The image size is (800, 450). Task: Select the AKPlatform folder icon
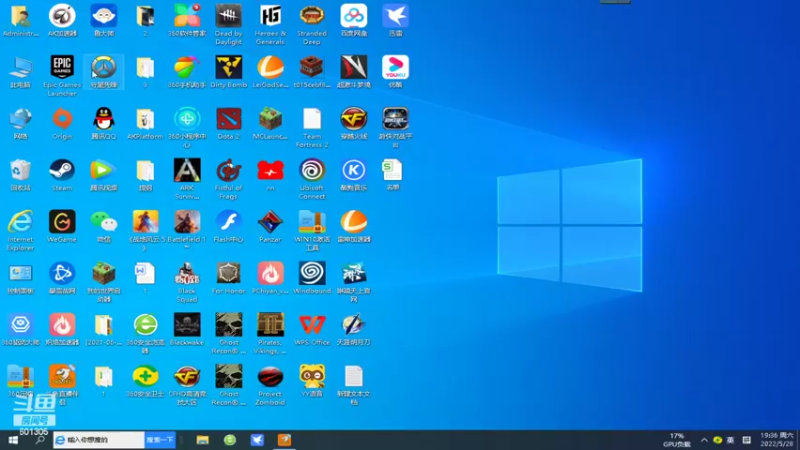pyautogui.click(x=145, y=123)
